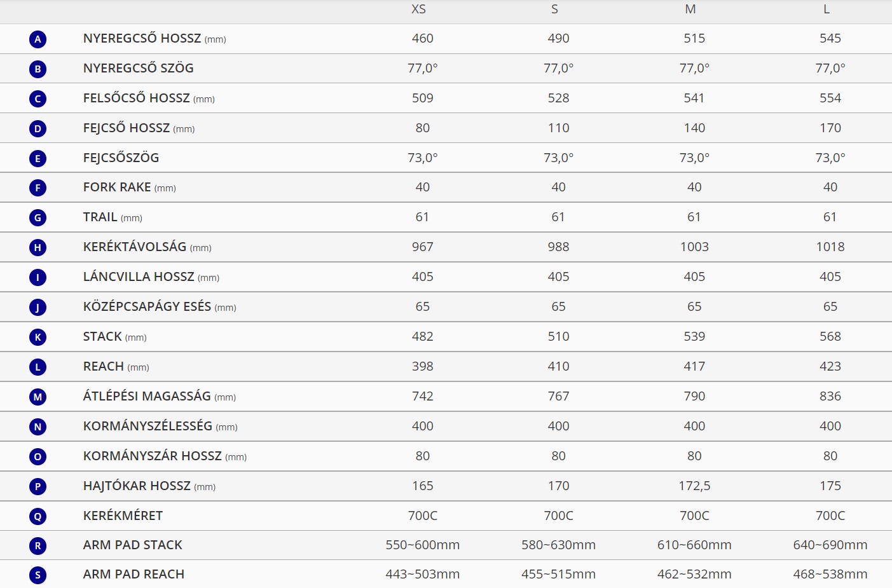Select the XS size column header
Image resolution: width=892 pixels, height=588 pixels.
(418, 10)
